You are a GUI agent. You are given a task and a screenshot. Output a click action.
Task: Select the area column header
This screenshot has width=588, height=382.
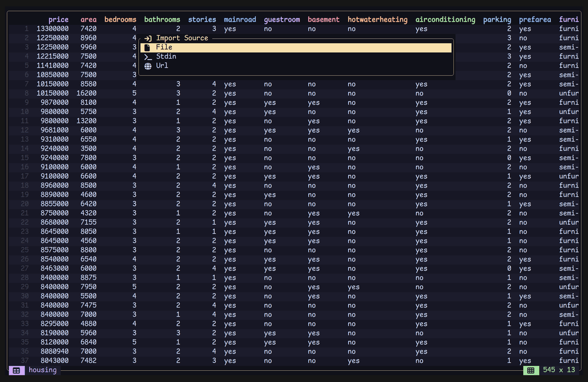(89, 20)
